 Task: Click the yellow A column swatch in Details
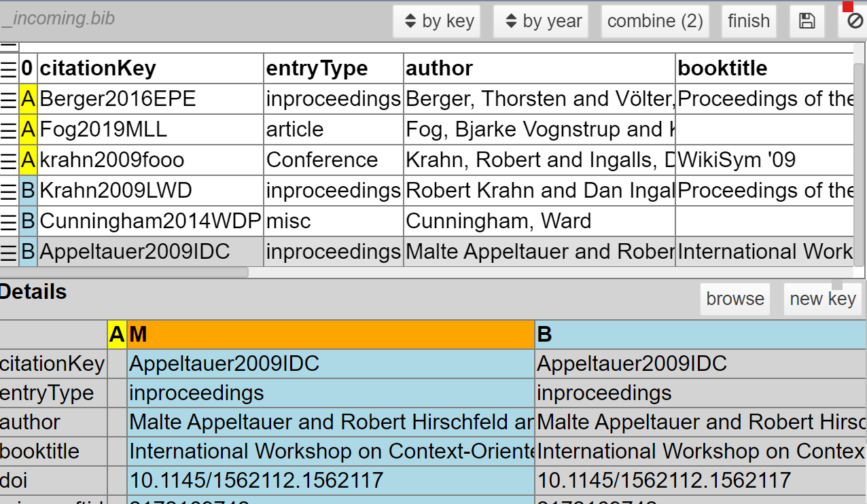(x=117, y=334)
